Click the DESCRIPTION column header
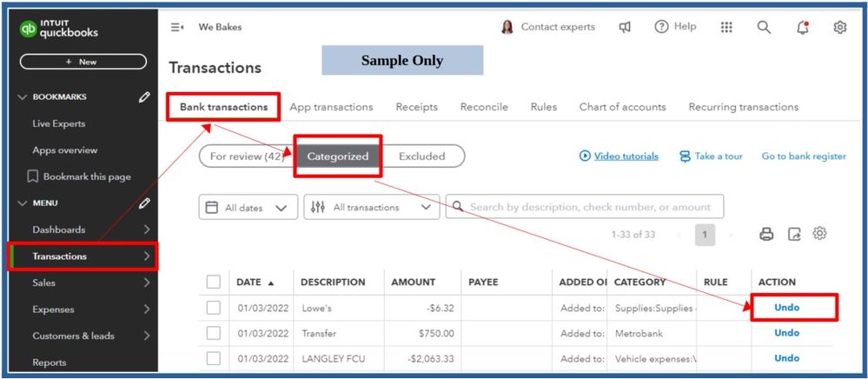This screenshot has height=379, width=868. [333, 282]
